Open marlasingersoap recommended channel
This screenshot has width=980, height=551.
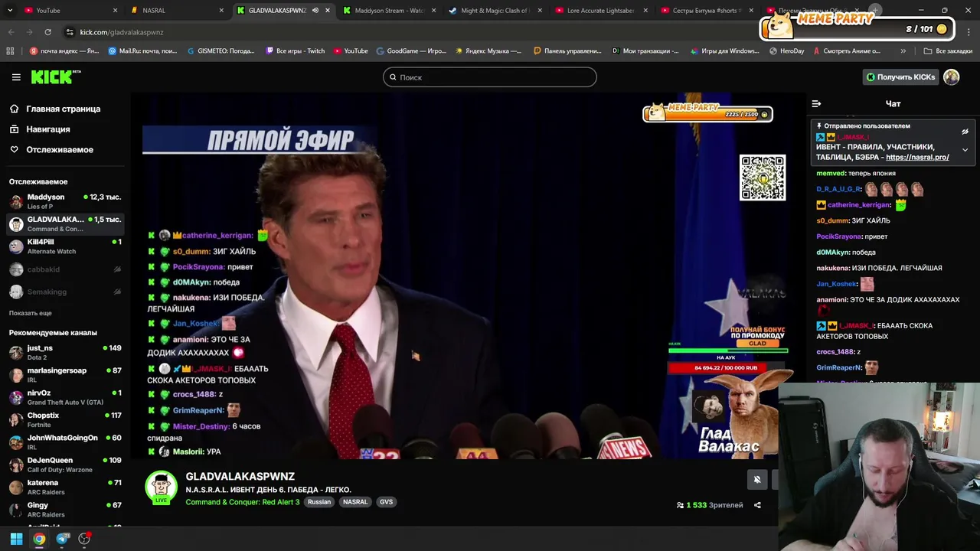(64, 374)
